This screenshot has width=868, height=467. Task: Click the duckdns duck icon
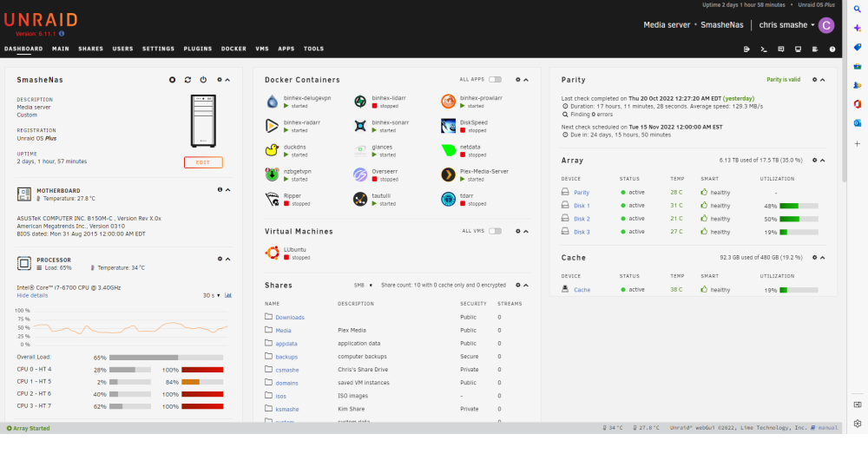pyautogui.click(x=272, y=150)
